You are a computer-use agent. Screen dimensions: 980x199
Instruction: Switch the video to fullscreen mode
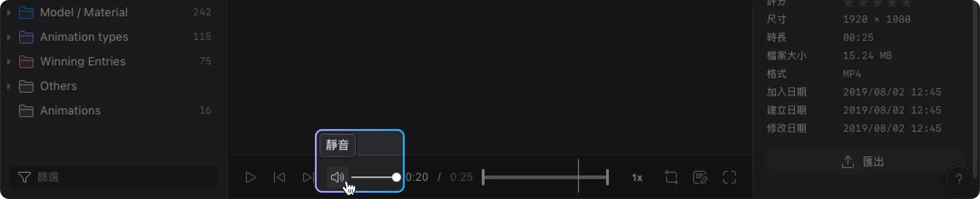click(x=729, y=177)
